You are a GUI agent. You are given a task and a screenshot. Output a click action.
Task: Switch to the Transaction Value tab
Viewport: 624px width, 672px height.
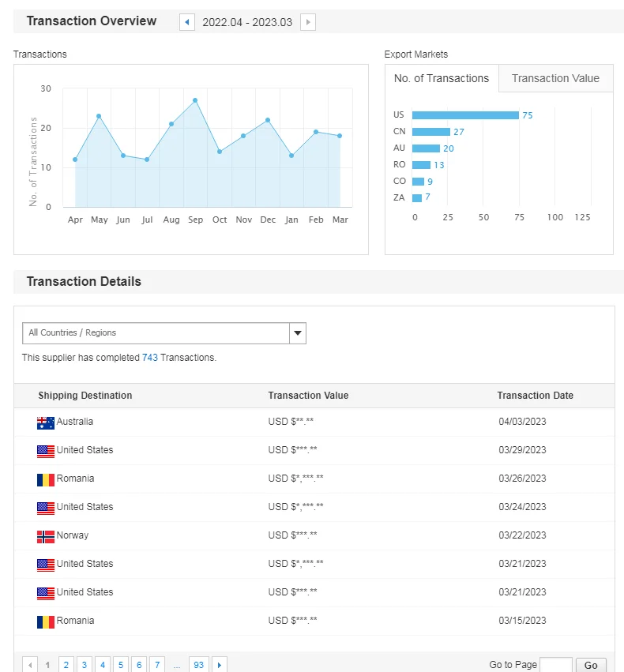[555, 78]
